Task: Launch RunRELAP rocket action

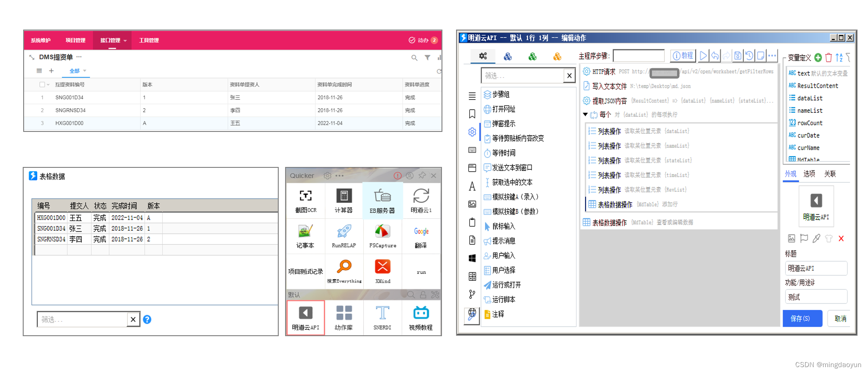Action: pyautogui.click(x=344, y=237)
